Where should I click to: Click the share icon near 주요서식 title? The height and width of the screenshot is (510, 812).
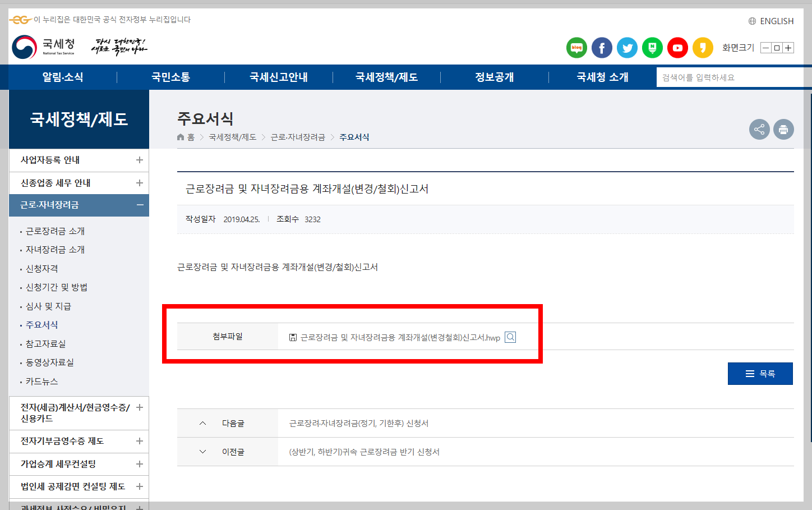pos(759,129)
